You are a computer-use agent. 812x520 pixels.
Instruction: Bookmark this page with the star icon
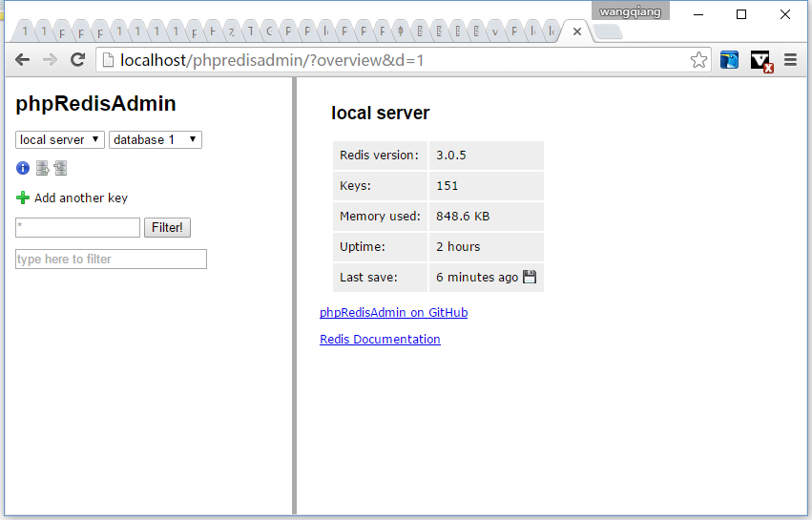pyautogui.click(x=698, y=60)
